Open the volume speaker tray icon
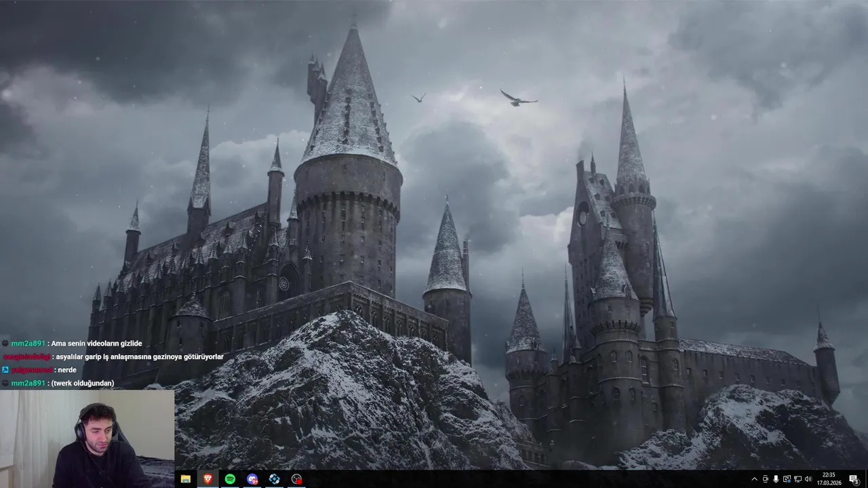Viewport: 868px width, 488px height. click(x=808, y=479)
